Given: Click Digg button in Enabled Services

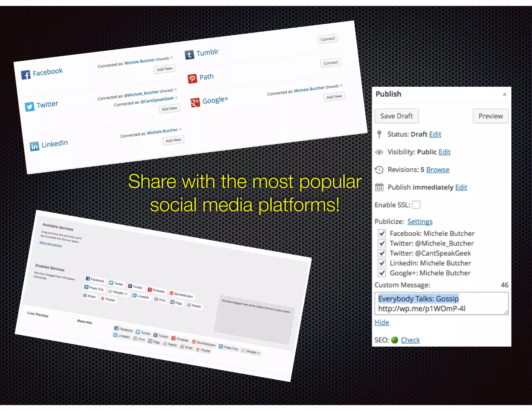Looking at the screenshot, I should 176,302.
